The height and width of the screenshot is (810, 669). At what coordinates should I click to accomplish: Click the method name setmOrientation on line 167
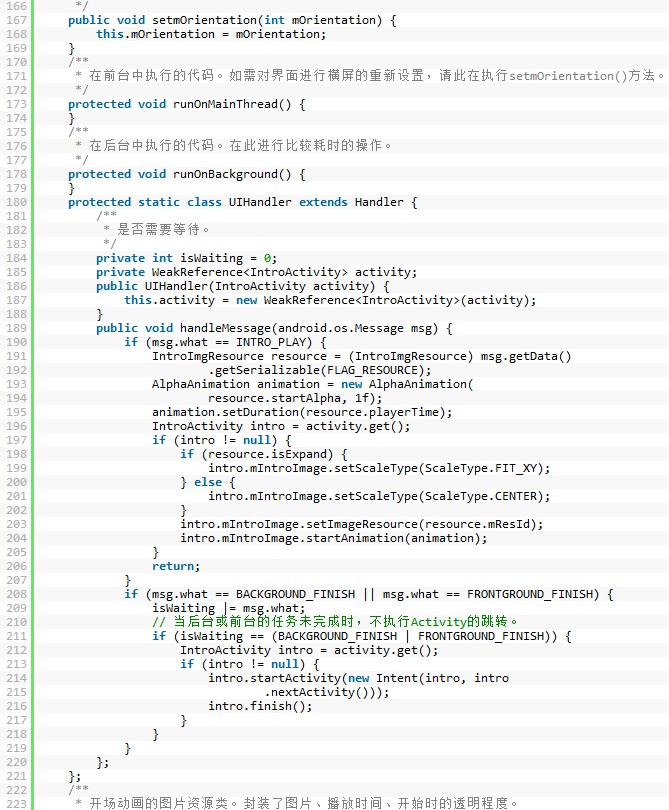click(x=205, y=20)
